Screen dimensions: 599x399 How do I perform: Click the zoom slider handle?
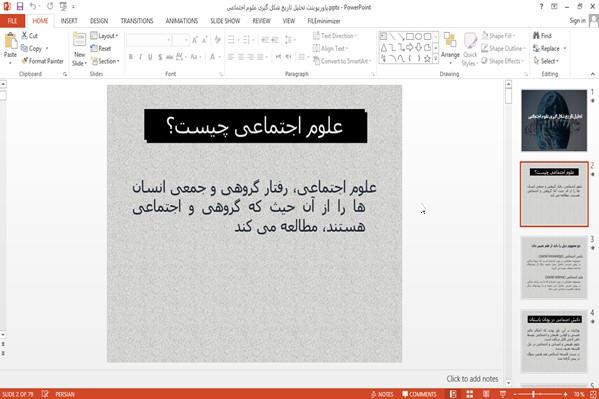click(x=533, y=394)
